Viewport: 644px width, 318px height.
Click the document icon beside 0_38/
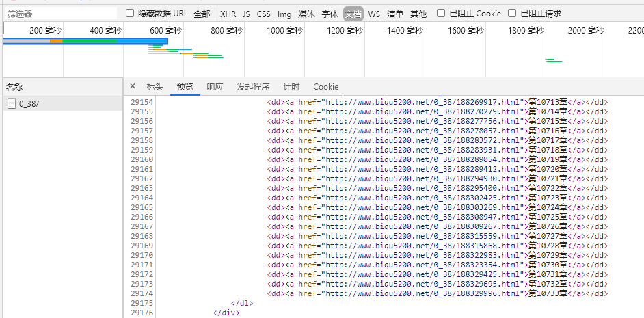point(12,104)
